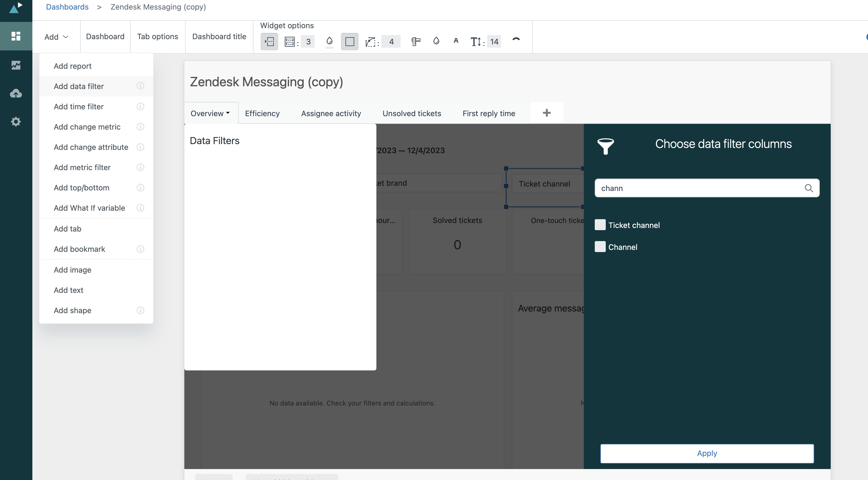Click the search magnifier in filter column field
This screenshot has height=480, width=868.
809,188
